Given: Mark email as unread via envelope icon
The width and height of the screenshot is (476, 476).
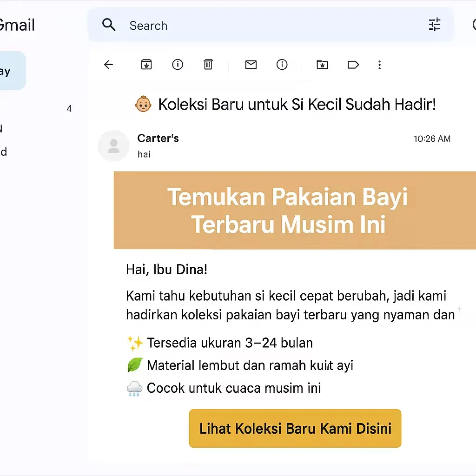Looking at the screenshot, I should point(251,65).
